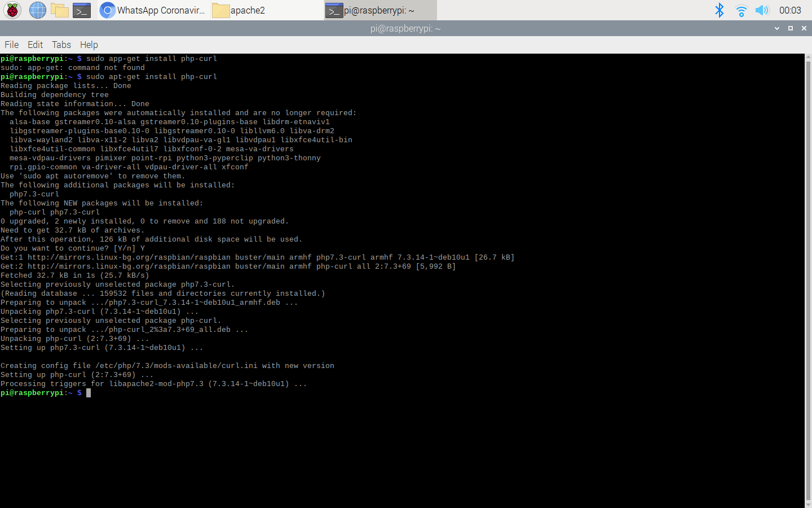Open the Raspberry Pi main menu
812x508 pixels.
(12, 10)
